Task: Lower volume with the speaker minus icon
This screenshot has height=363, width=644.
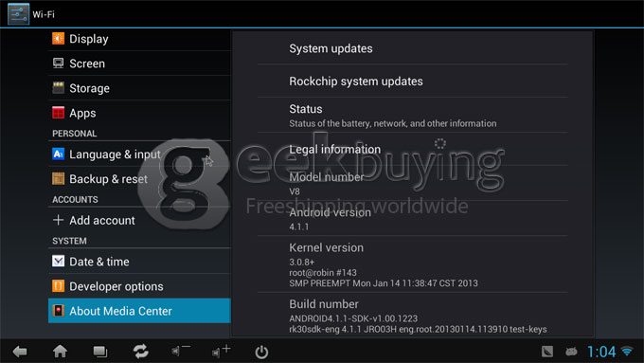Action: pos(181,351)
